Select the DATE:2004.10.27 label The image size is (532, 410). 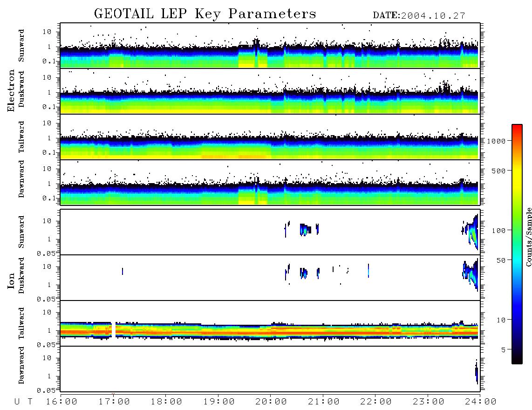pos(419,16)
